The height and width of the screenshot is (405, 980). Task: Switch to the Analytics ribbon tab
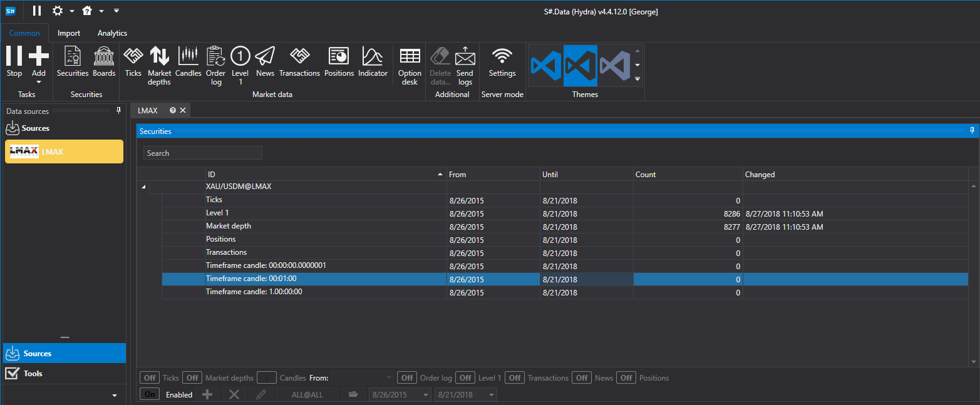coord(113,33)
